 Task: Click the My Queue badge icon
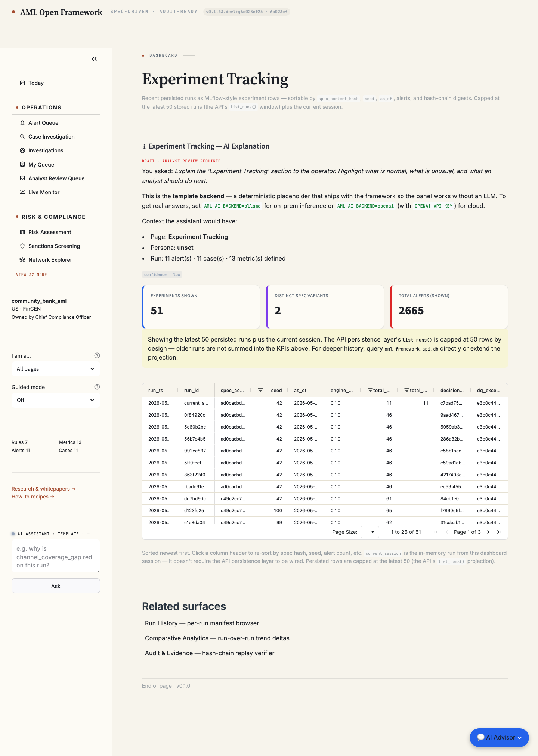(22, 164)
